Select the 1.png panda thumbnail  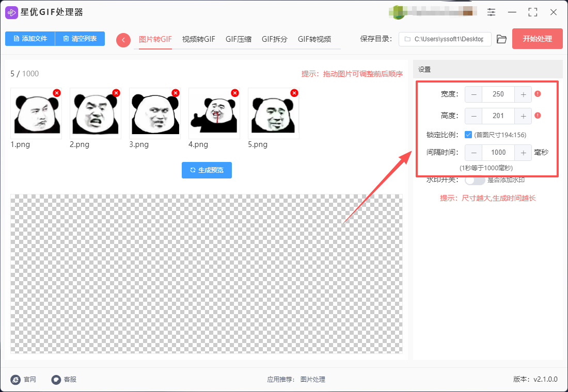point(36,113)
